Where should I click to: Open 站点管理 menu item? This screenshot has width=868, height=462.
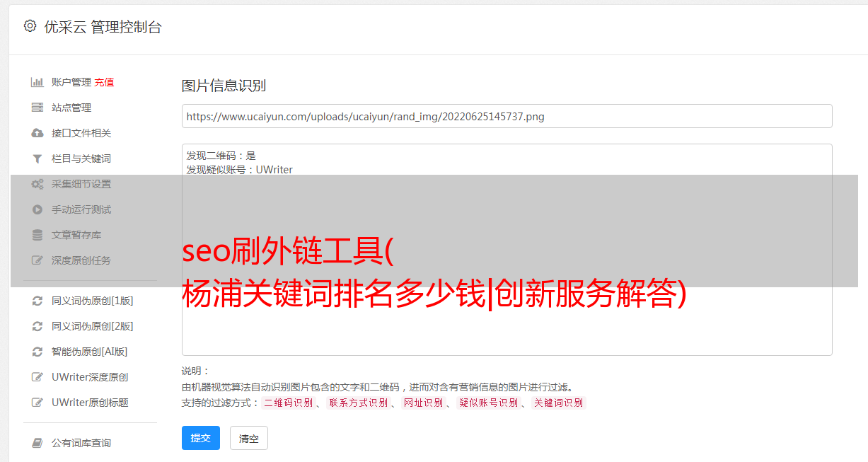[x=71, y=108]
